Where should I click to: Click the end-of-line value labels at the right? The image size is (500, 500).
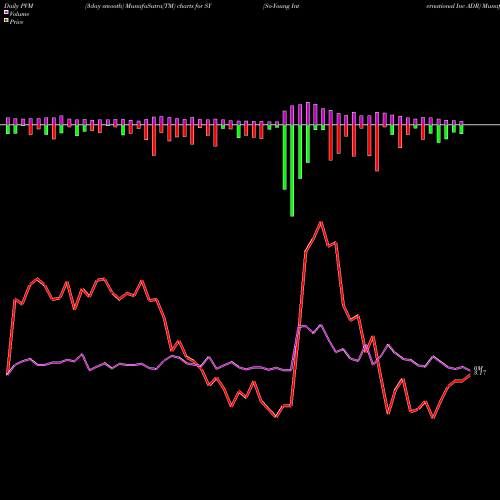point(480,371)
